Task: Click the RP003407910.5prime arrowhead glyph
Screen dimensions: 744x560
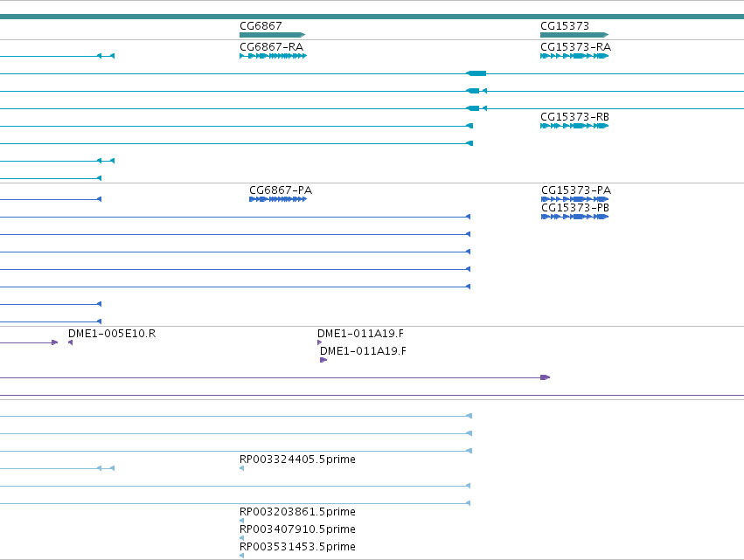Action: 241,538
